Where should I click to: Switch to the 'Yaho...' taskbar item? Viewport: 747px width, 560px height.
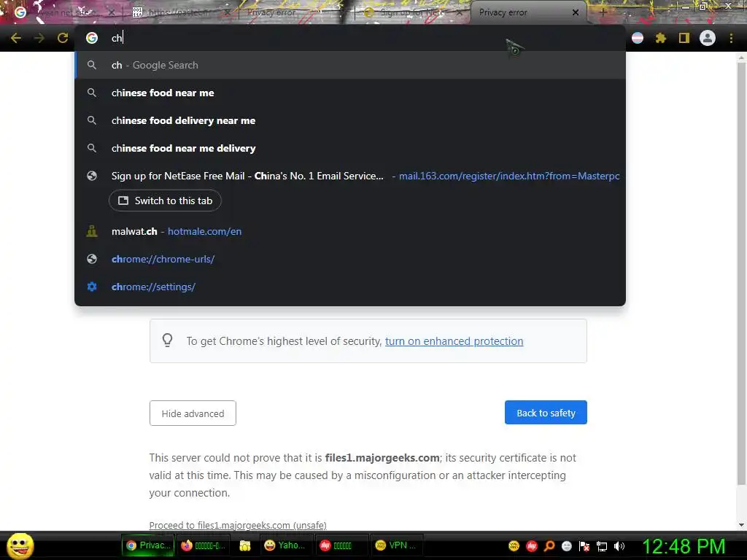(287, 545)
